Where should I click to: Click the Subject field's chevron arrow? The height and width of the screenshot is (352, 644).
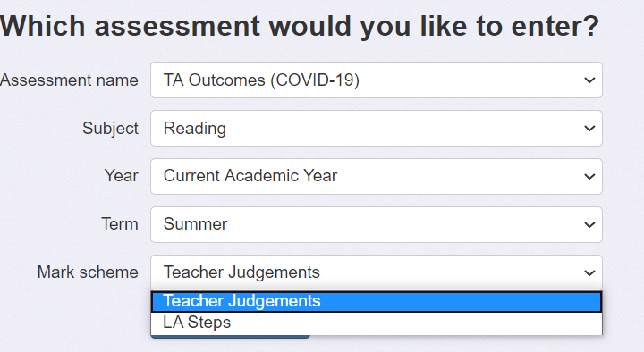point(589,129)
